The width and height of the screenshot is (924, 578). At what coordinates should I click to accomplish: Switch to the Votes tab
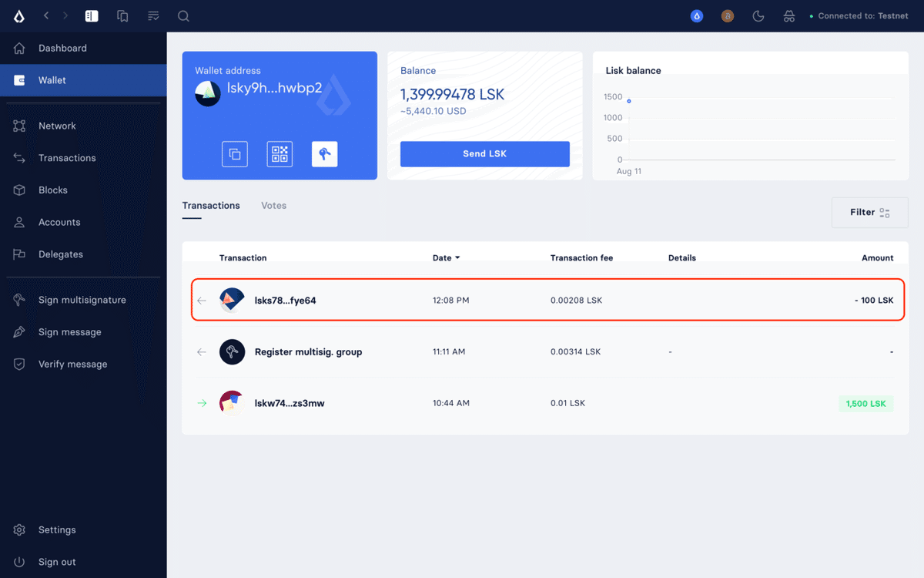273,206
